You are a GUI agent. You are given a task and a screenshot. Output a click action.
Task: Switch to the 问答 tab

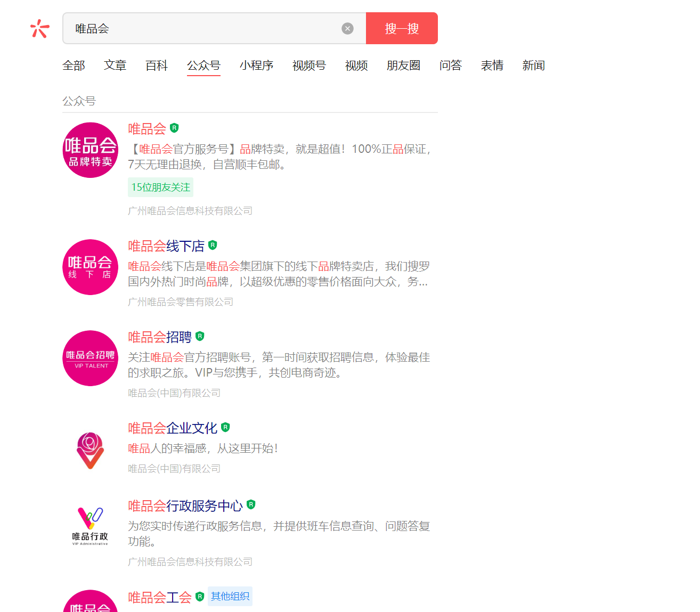coord(451,66)
